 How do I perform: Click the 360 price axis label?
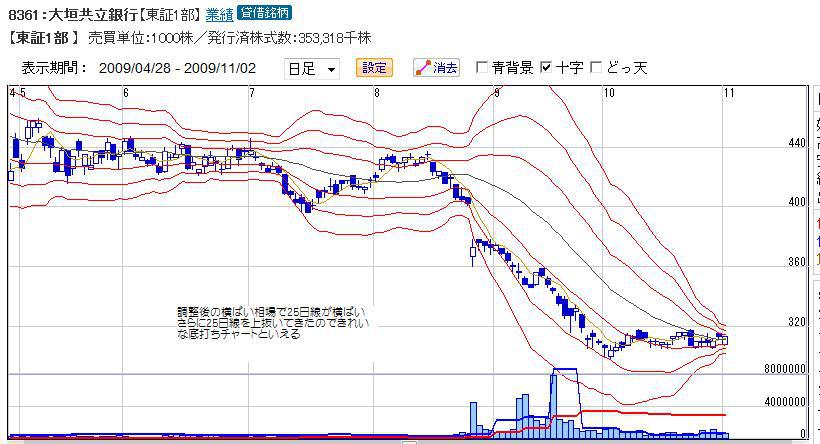click(797, 262)
